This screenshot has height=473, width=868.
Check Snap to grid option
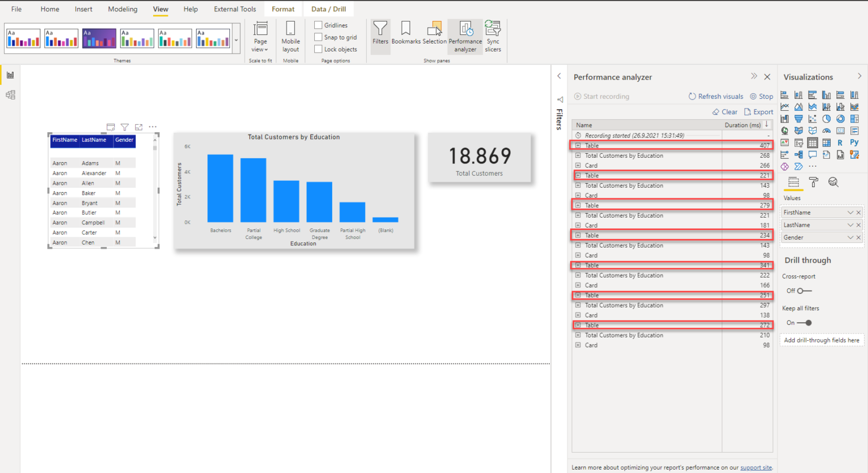318,37
